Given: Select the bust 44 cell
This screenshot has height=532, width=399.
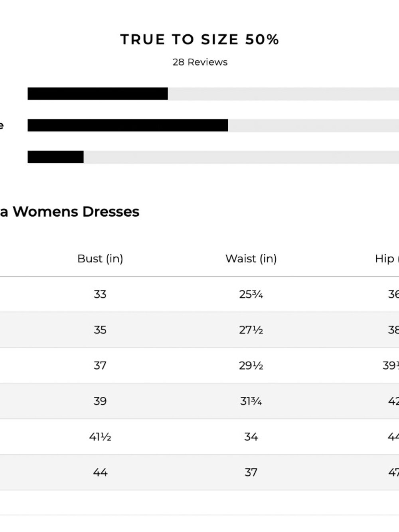Looking at the screenshot, I should pos(100,472).
